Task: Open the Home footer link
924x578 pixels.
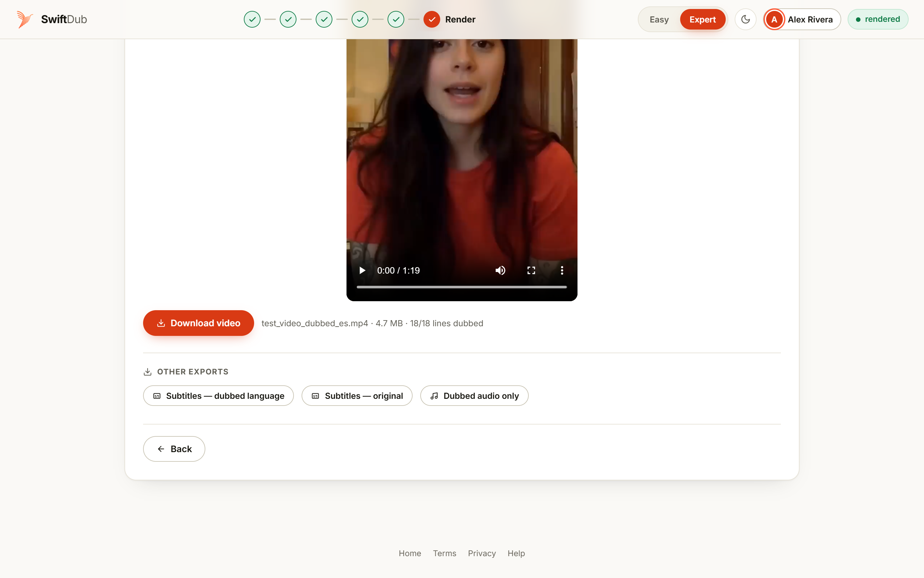Action: 410,553
